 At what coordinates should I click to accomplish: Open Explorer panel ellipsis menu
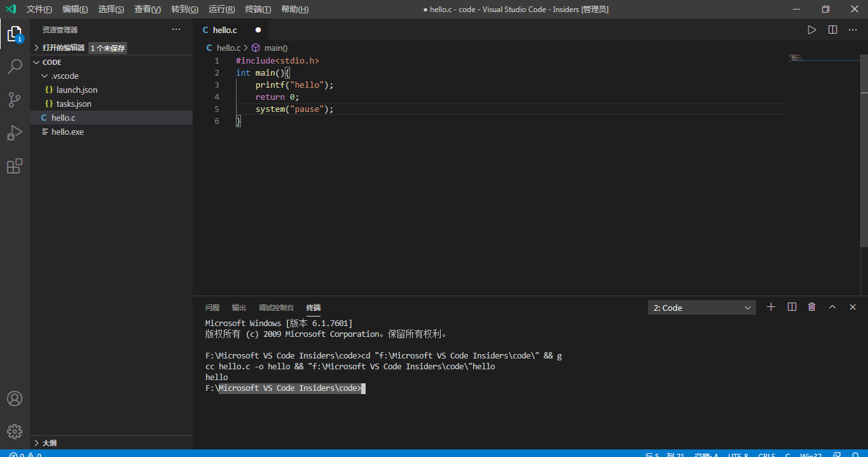coord(176,30)
